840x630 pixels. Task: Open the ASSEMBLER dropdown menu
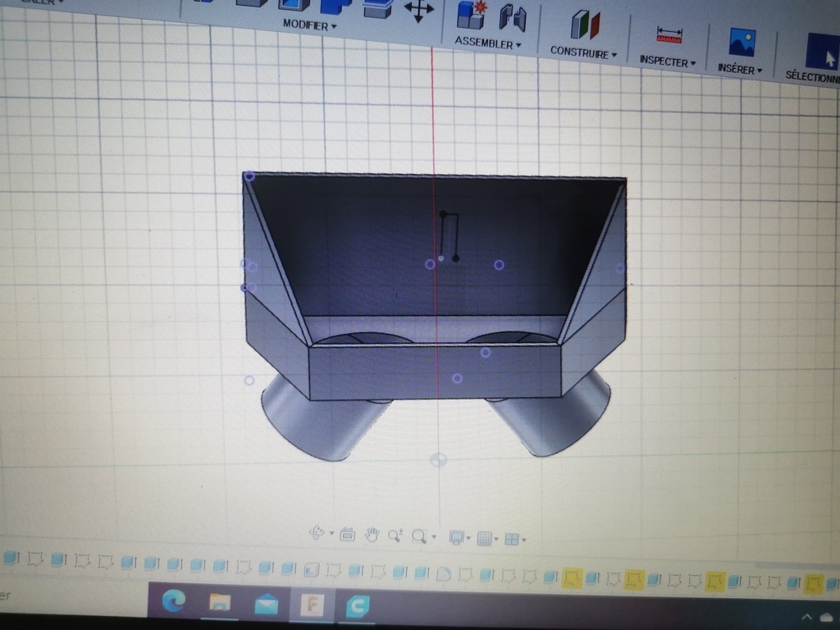(x=487, y=43)
